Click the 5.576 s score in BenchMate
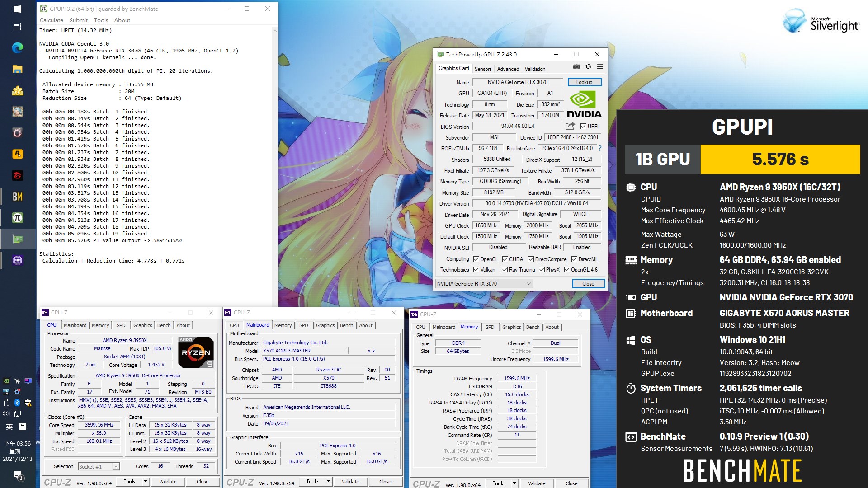The image size is (868, 488). pyautogui.click(x=780, y=159)
